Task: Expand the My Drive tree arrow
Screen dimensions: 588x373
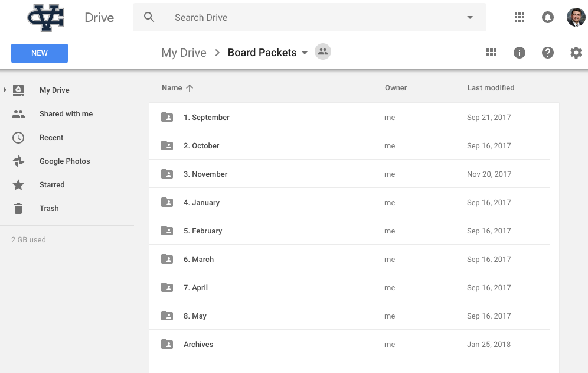Action: [x=5, y=90]
